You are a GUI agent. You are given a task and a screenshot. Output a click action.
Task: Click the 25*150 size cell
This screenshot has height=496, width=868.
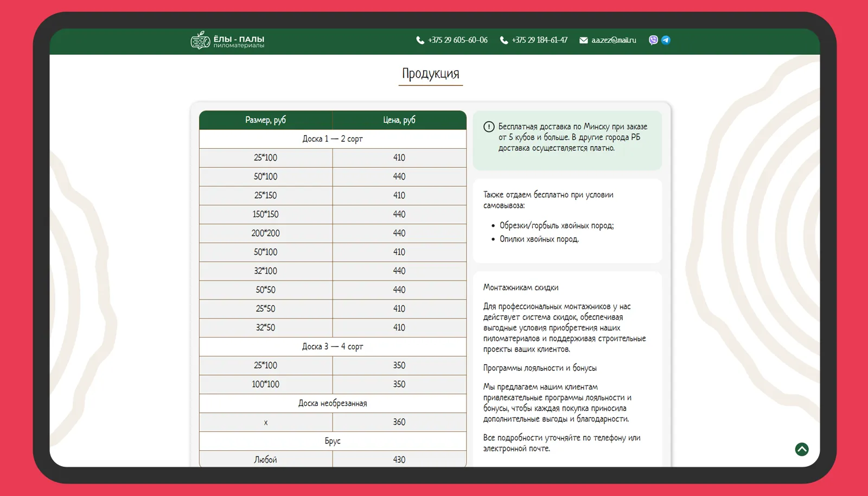(x=266, y=195)
